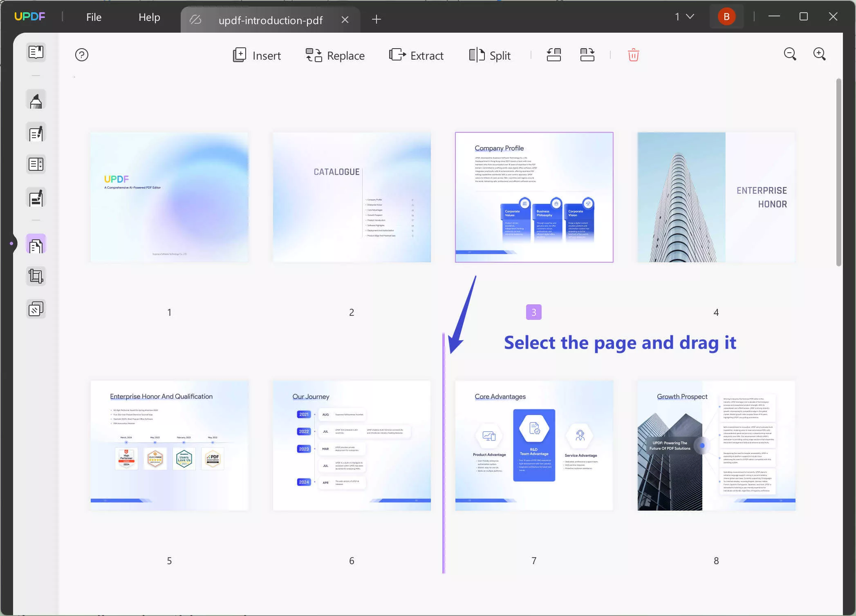Image resolution: width=856 pixels, height=616 pixels.
Task: Open user account avatar B
Action: pos(726,17)
